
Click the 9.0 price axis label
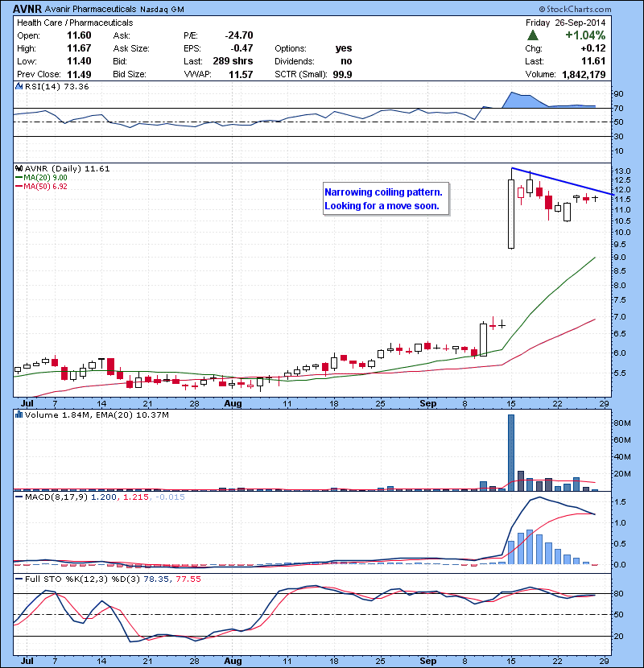620,258
